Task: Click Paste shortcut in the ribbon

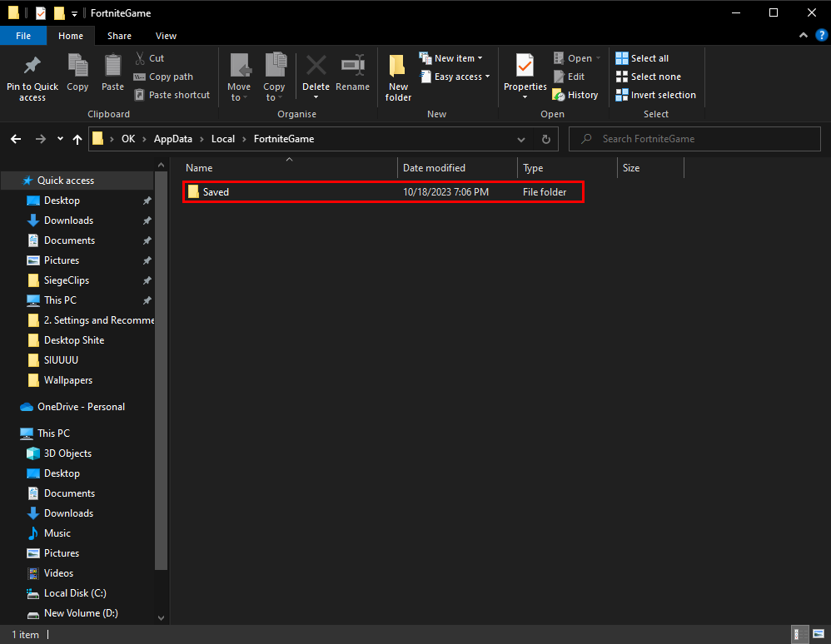Action: [172, 96]
